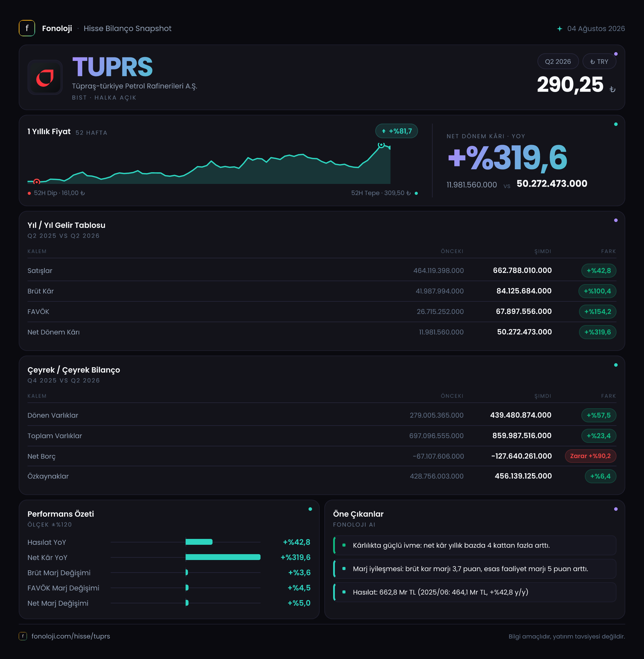Click the "Hisse Bilanço Snapshot" subtitle
The height and width of the screenshot is (659, 644).
click(x=128, y=28)
